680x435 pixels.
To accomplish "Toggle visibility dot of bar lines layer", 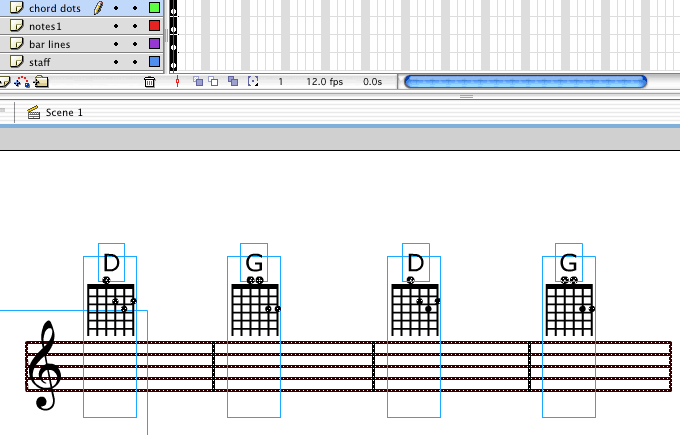I will [116, 44].
